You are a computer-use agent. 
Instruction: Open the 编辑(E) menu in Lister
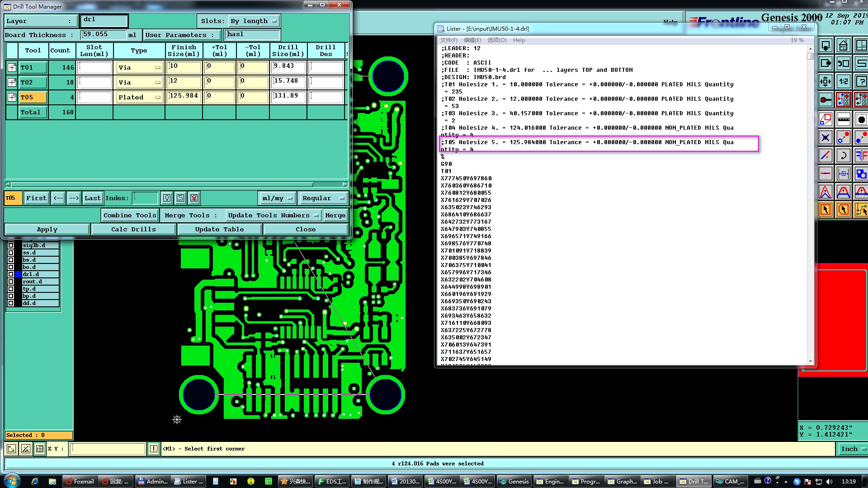472,40
